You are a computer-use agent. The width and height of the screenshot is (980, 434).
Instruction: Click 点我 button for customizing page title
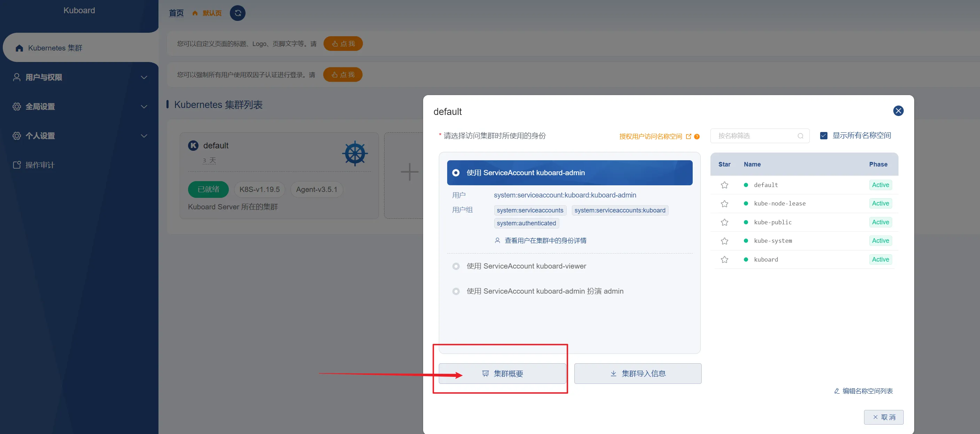pos(343,44)
